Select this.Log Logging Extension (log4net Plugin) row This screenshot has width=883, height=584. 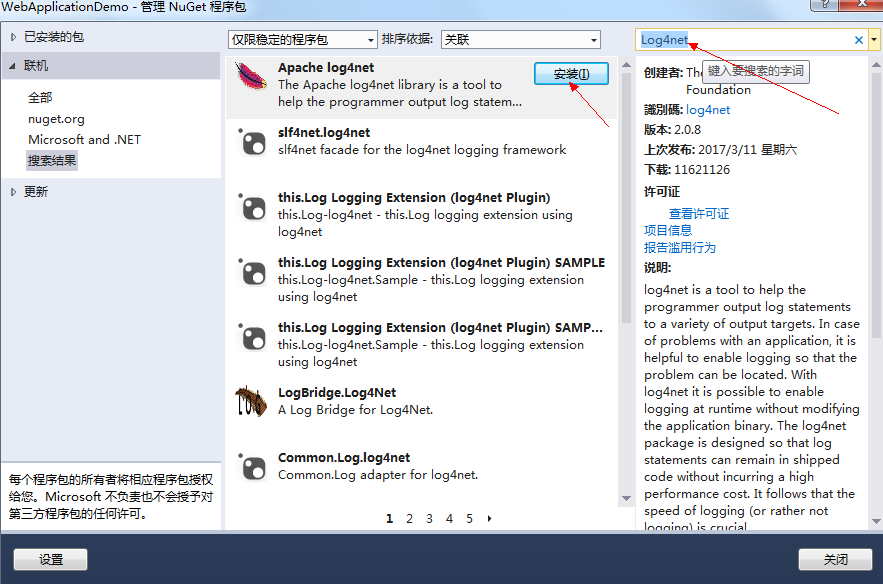click(421, 215)
